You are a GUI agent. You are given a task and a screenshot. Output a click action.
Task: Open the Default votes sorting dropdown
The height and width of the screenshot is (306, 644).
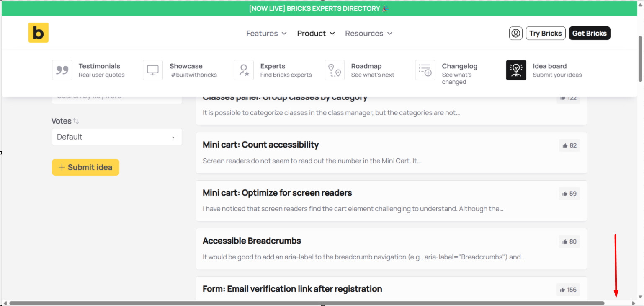coord(116,137)
